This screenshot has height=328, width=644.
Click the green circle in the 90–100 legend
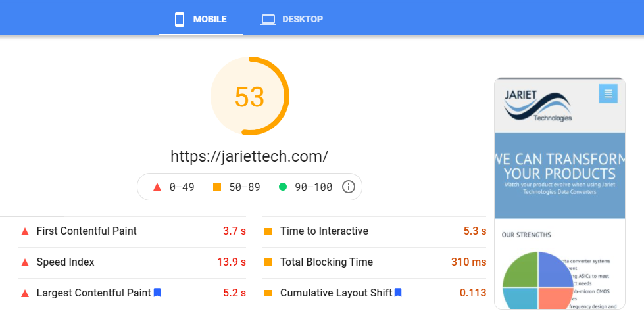pyautogui.click(x=283, y=187)
